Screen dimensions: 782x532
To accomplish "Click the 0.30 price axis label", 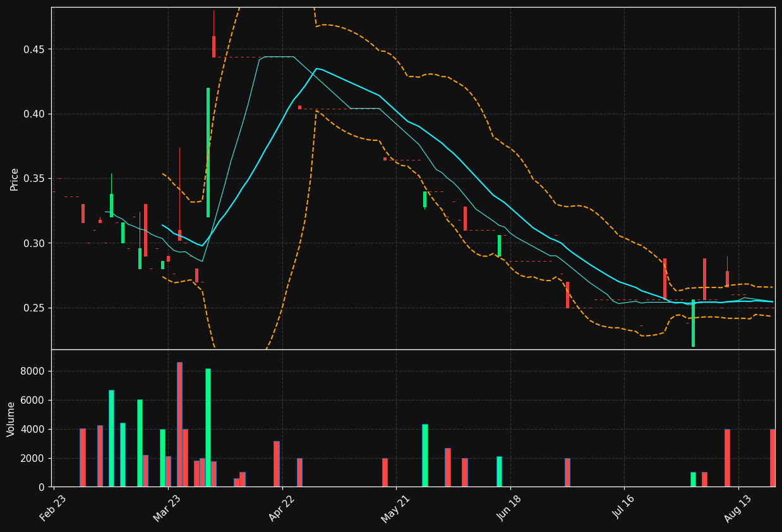I will [35, 243].
